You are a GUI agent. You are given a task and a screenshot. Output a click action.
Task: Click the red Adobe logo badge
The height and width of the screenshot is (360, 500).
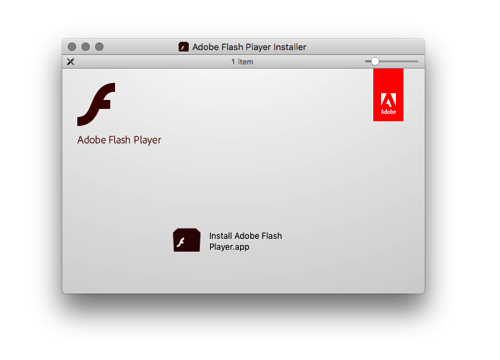pos(388,95)
